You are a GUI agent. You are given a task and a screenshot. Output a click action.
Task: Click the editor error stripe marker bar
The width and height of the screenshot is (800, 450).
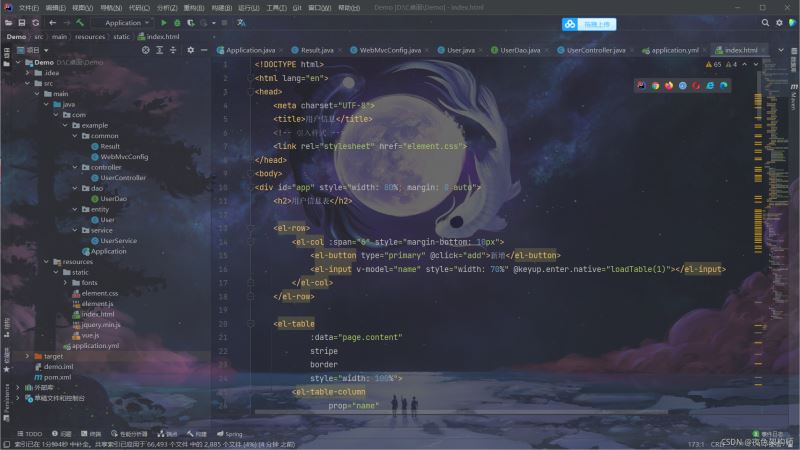(x=758, y=230)
